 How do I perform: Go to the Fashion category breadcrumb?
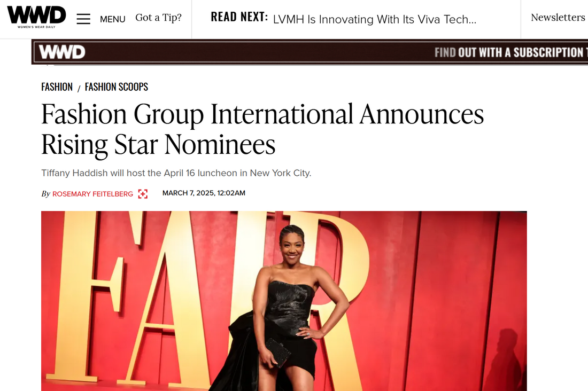pos(57,87)
